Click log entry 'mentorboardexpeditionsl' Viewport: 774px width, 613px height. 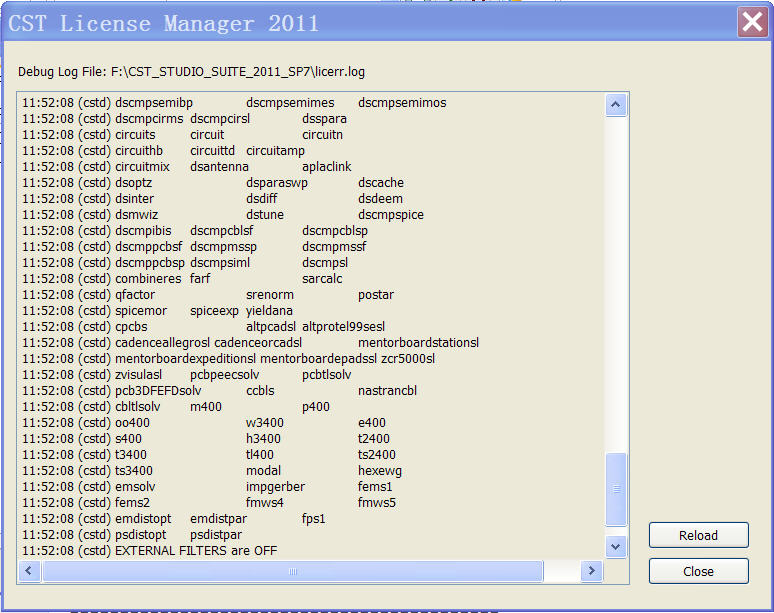(186, 359)
